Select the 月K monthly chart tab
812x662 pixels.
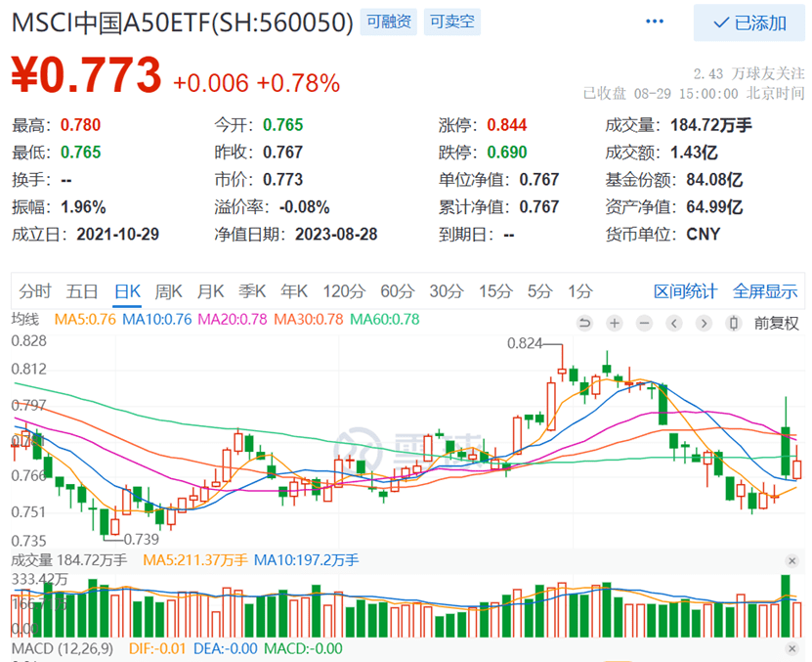pyautogui.click(x=211, y=290)
